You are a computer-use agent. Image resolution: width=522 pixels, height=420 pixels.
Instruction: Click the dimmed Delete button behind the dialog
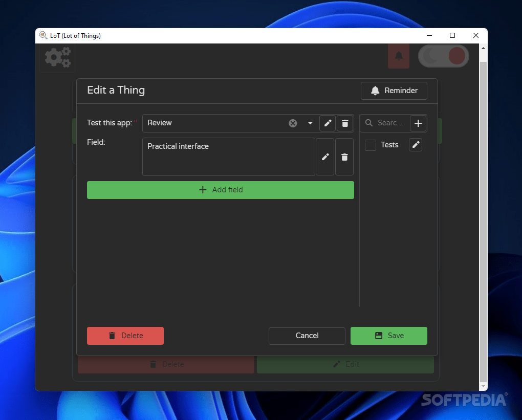pos(166,364)
